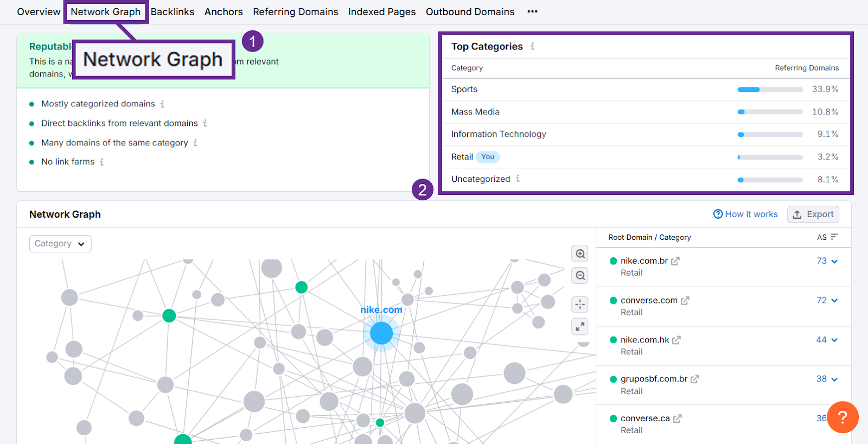The image size is (868, 444).
Task: Open the more tabs ellipsis menu
Action: pos(532,11)
